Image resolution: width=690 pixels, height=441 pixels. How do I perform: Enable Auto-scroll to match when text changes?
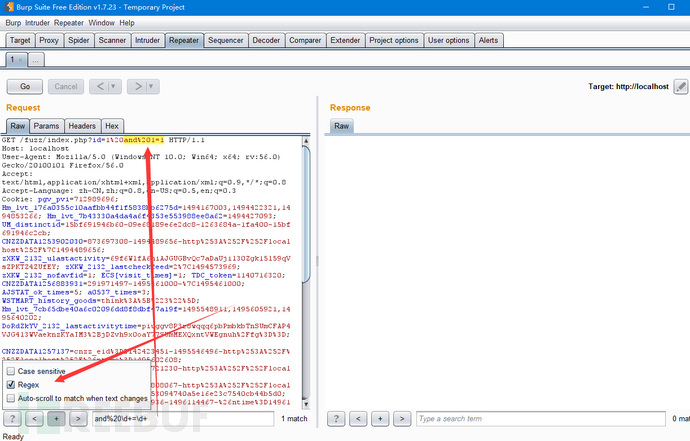(x=11, y=398)
